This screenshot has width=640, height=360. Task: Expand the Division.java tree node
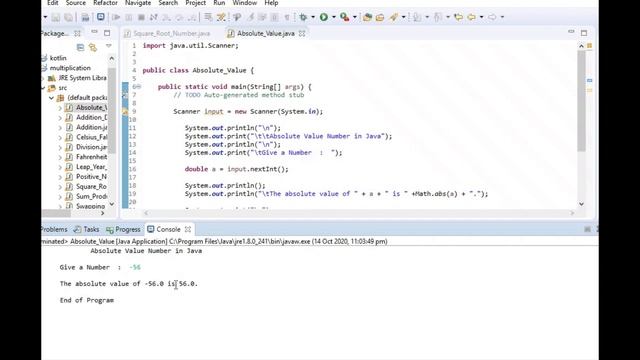pos(60,147)
